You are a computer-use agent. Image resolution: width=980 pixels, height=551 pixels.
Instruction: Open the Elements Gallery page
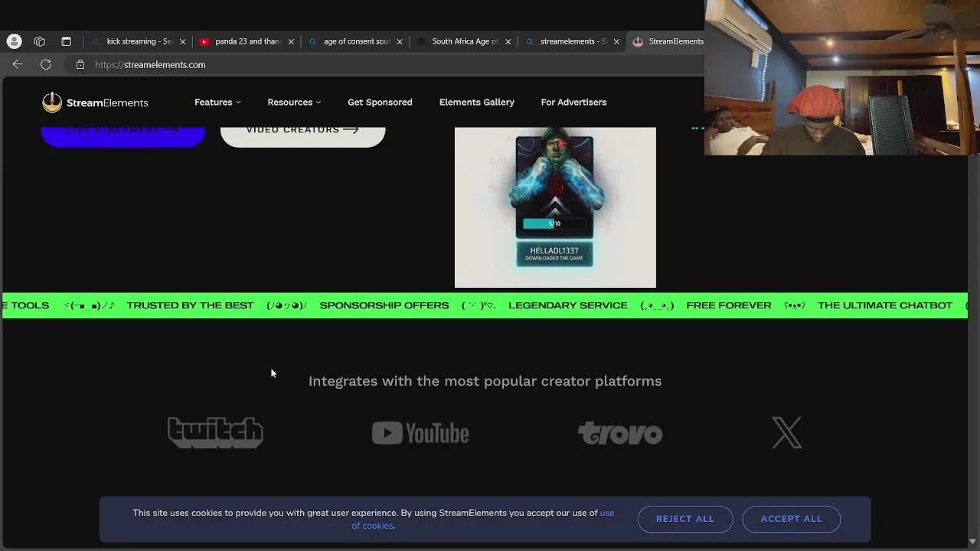pyautogui.click(x=476, y=102)
